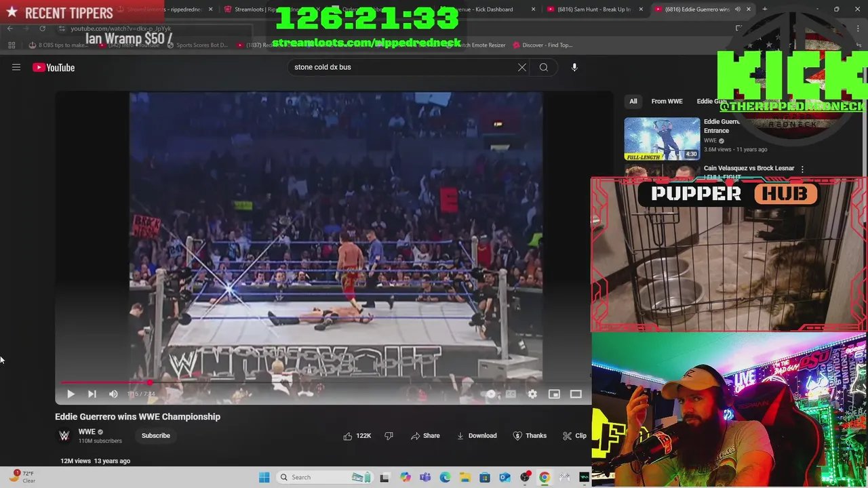Viewport: 868px width, 488px height.
Task: Open OBS Studio from taskbar
Action: [525, 477]
